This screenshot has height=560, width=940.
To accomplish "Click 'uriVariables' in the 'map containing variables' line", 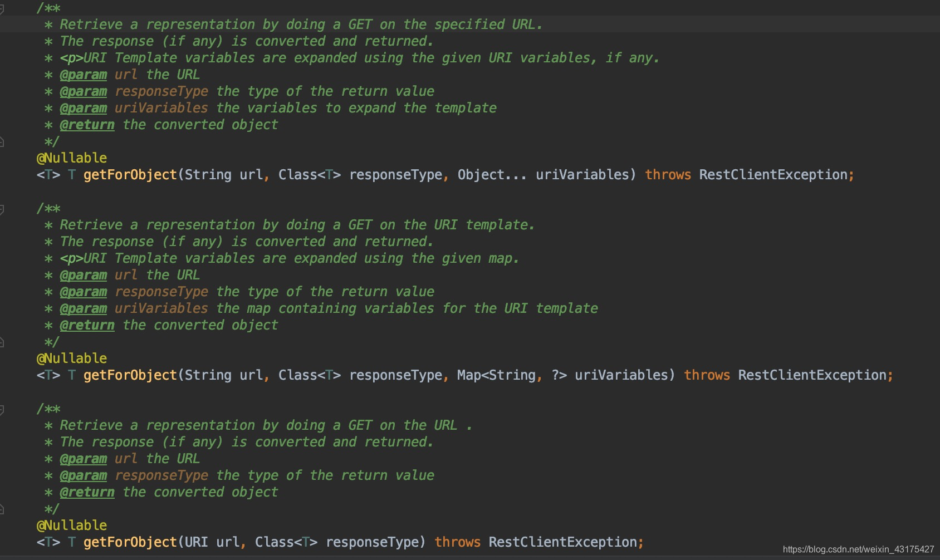I will [x=161, y=308].
